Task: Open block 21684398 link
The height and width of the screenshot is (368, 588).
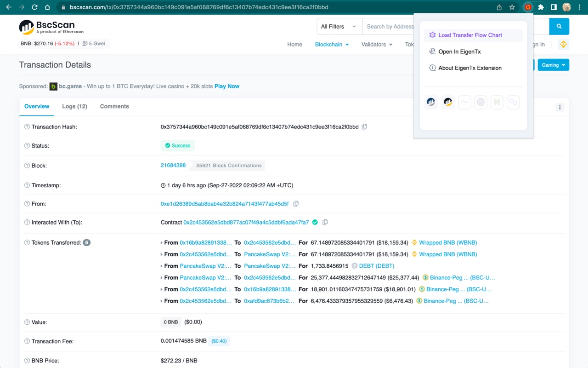Action: tap(173, 166)
